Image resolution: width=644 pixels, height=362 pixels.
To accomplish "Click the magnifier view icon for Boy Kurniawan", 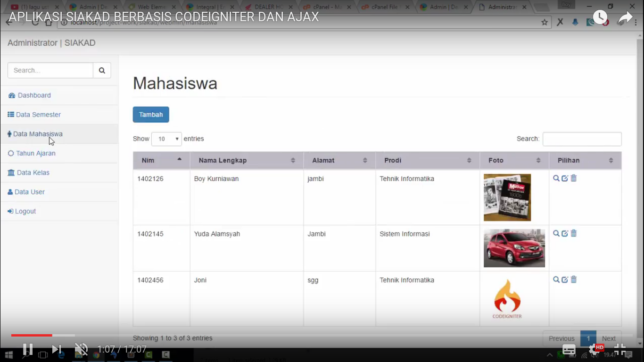I will pyautogui.click(x=556, y=178).
